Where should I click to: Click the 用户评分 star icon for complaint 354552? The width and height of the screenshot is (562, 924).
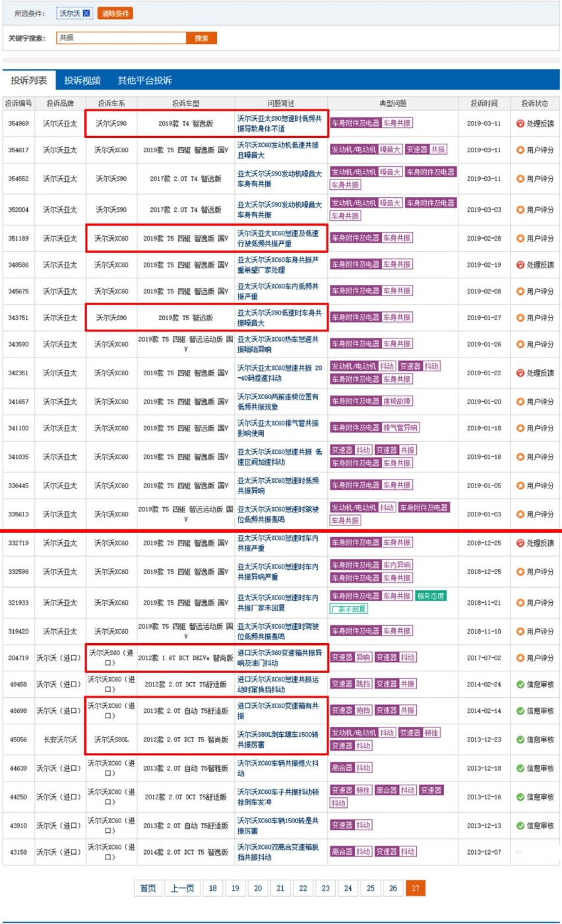tap(520, 179)
